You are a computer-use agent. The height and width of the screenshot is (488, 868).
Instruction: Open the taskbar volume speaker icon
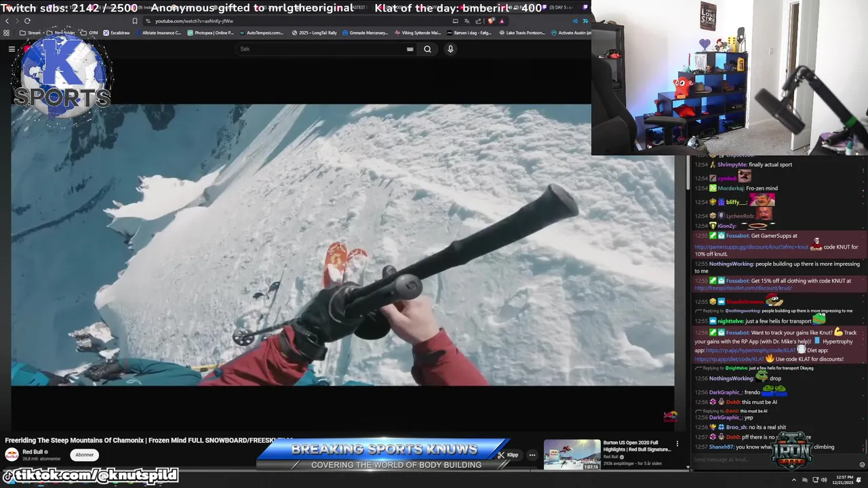pos(824,480)
